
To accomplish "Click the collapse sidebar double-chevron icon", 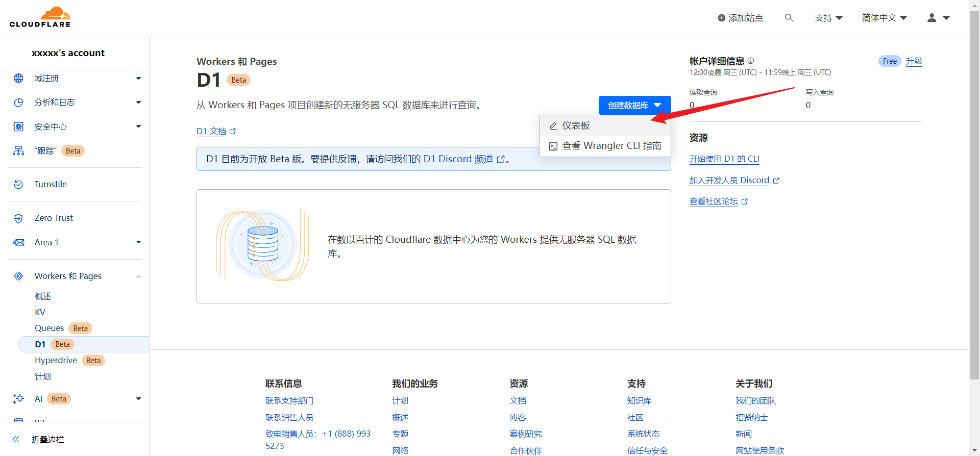I will [x=16, y=439].
